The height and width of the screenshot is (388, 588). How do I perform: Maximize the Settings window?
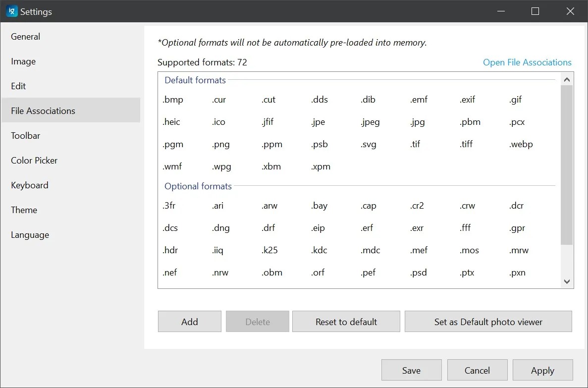(x=535, y=11)
